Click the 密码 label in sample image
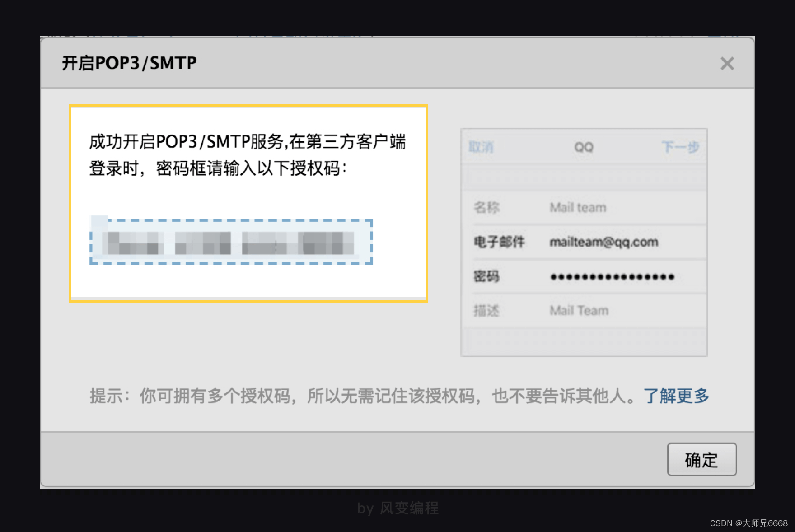 coord(486,276)
